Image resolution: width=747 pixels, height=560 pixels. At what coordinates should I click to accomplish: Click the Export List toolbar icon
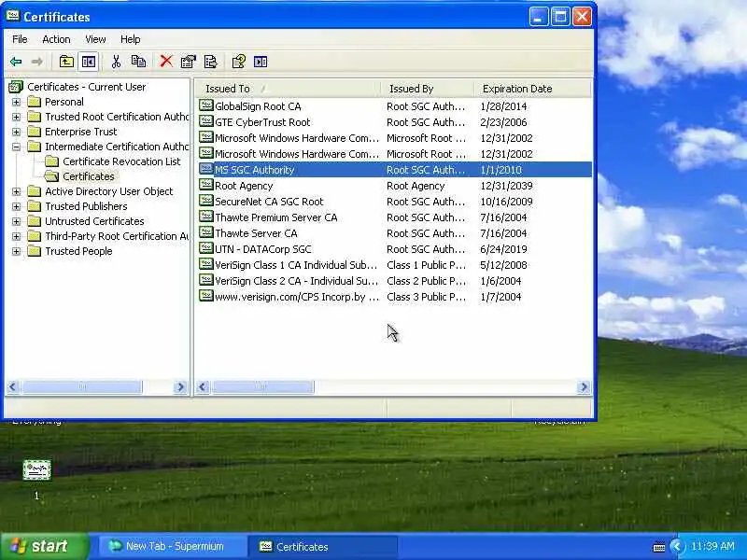point(211,62)
